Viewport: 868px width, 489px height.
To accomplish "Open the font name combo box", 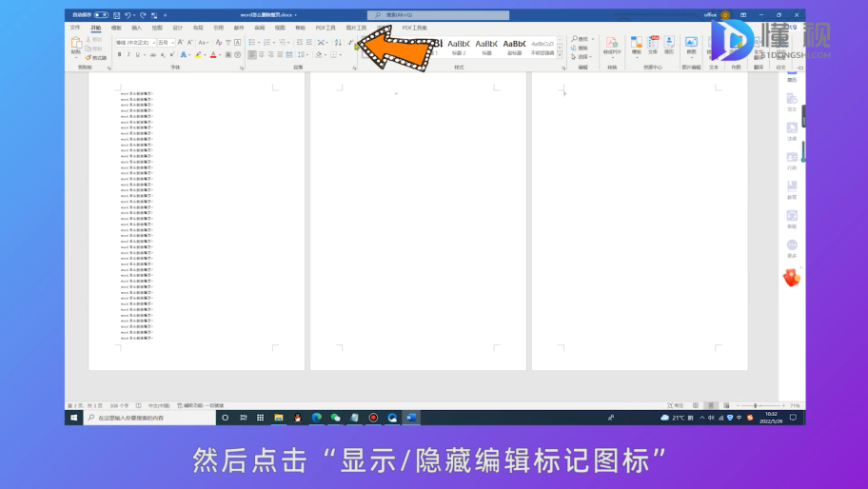I will tap(135, 43).
